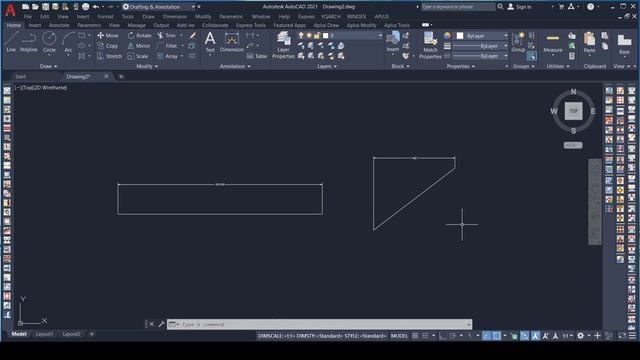Click the keyword search box
Image resolution: width=640 pixels, height=360 pixels.
pyautogui.click(x=458, y=7)
